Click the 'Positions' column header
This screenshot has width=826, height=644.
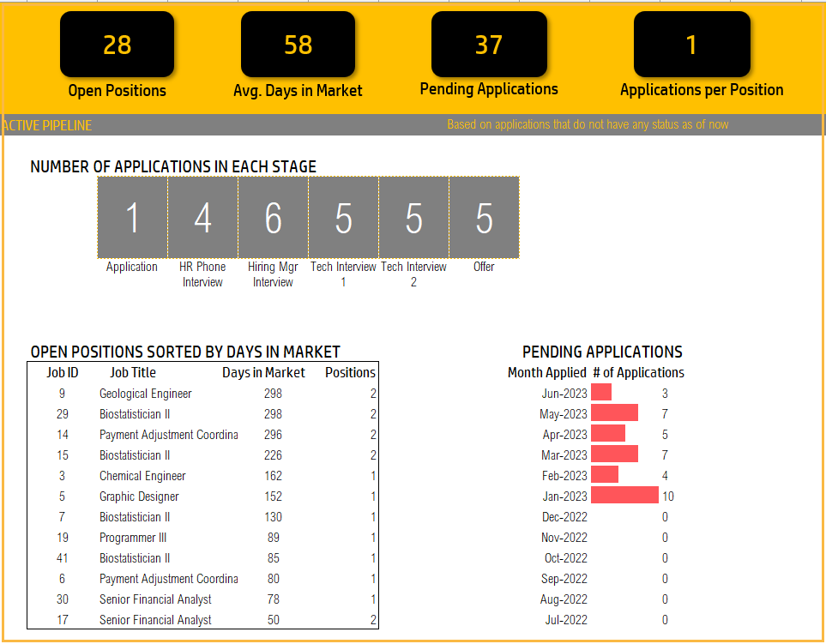point(350,373)
